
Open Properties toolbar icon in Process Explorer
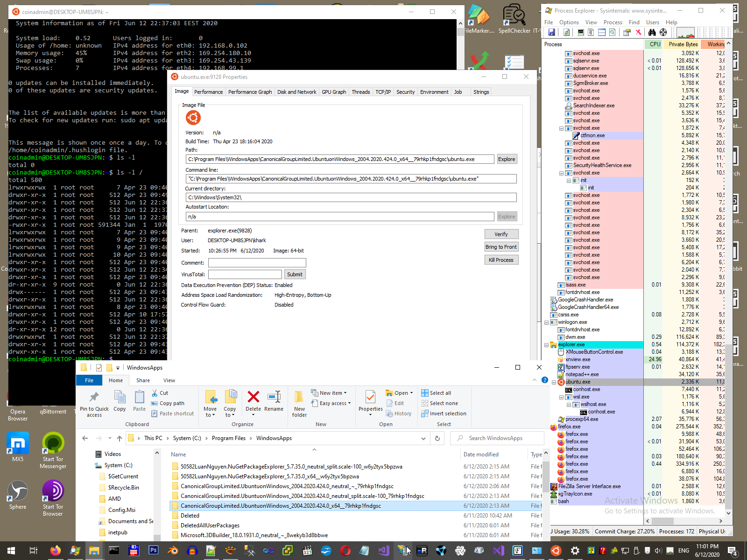pos(627,32)
